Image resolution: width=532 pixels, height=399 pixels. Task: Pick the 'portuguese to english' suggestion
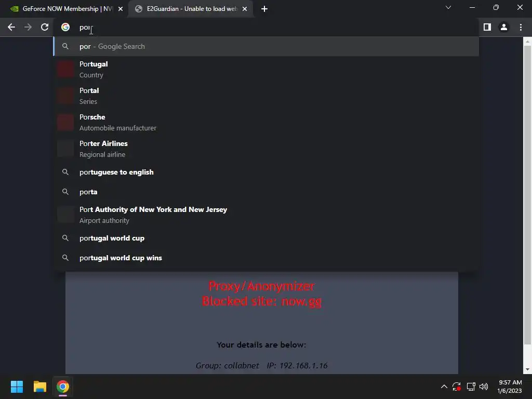(266, 172)
